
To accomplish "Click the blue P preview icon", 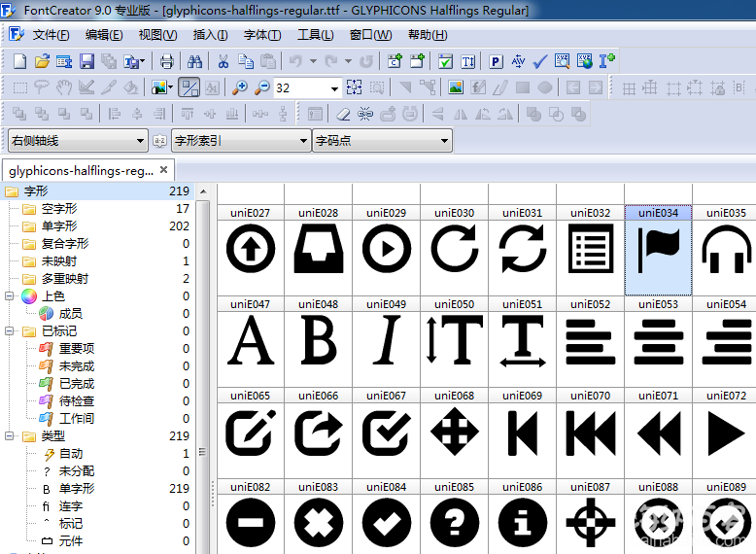I will [x=496, y=61].
